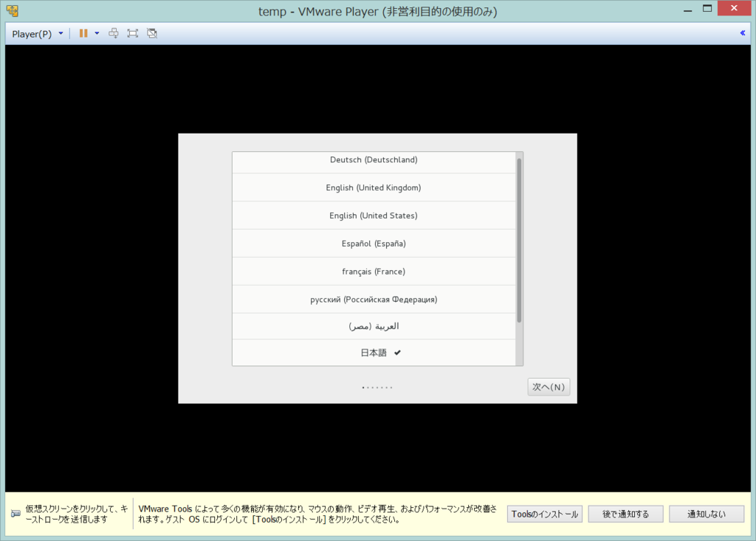The height and width of the screenshot is (541, 756).
Task: Close the VMware Player window
Action: [x=734, y=8]
